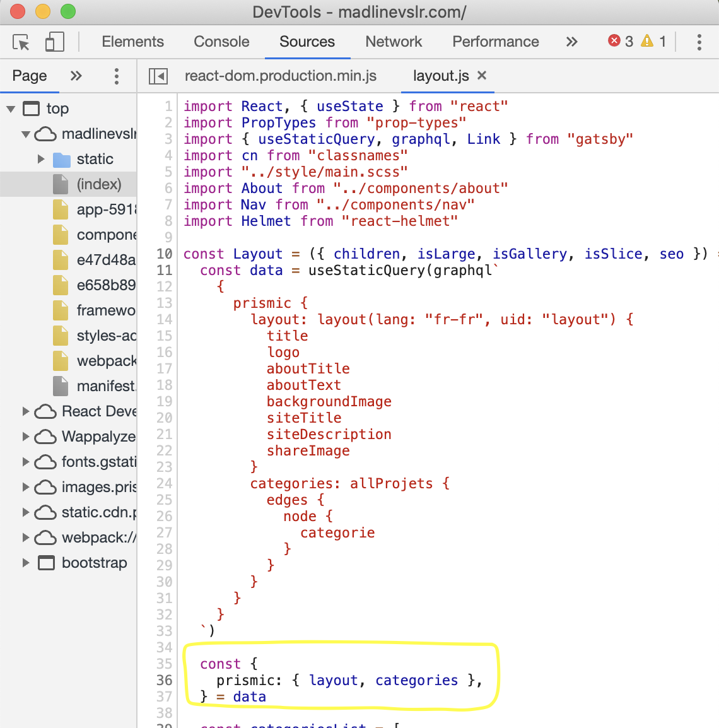Image resolution: width=719 pixels, height=728 pixels.
Task: Click the static folder icon
Action: (x=61, y=159)
